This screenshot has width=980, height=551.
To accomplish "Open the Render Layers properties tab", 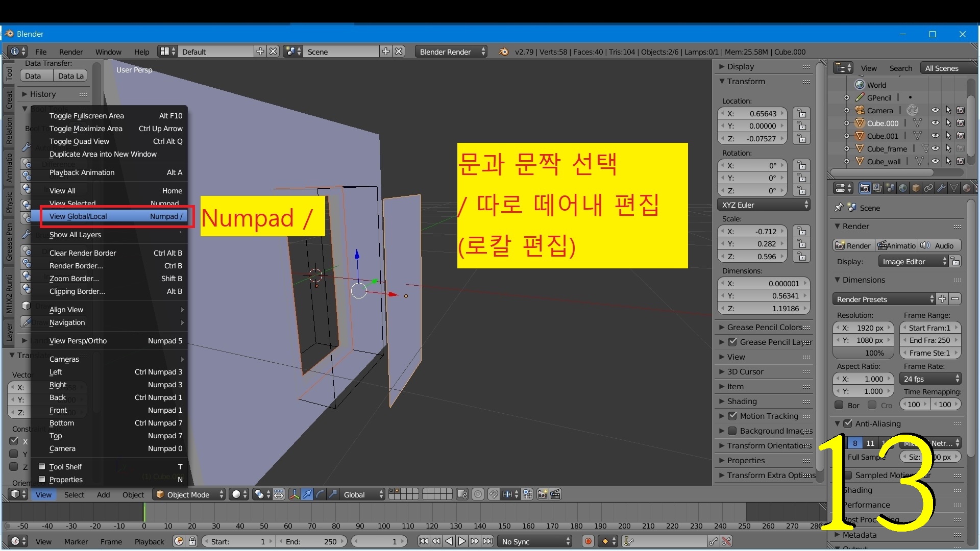I will [x=877, y=188].
